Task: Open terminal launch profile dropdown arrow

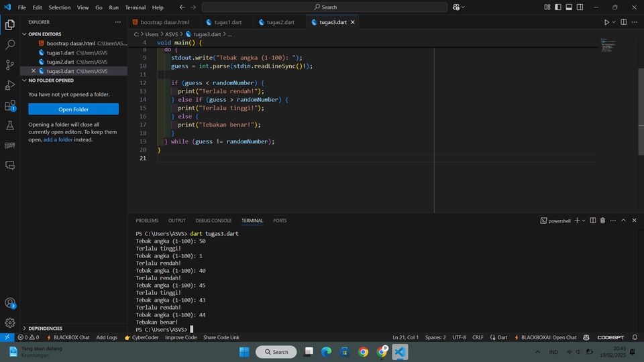Action: [584, 221]
